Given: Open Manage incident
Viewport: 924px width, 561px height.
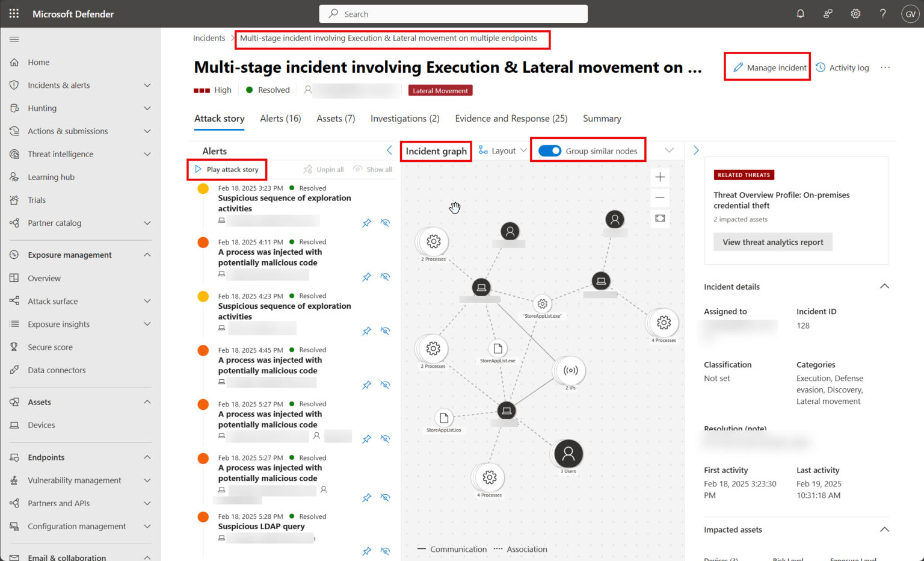Looking at the screenshot, I should coord(767,67).
